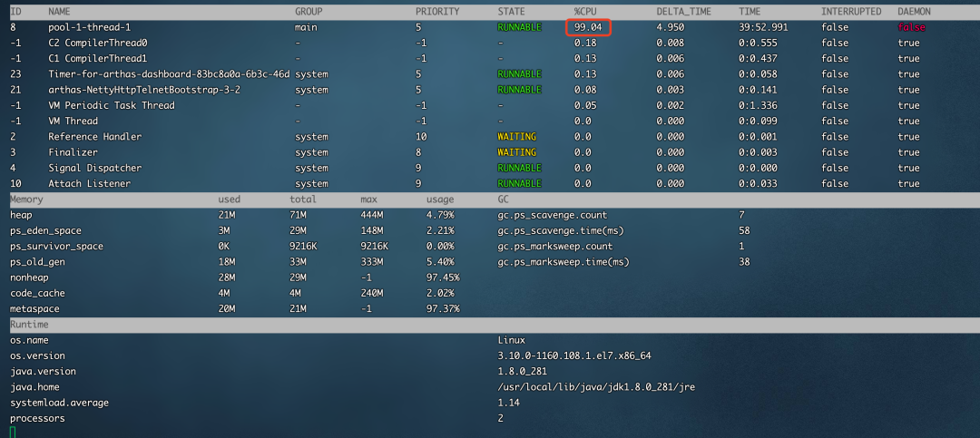Click WAITING state of Reference Handler
This screenshot has width=980, height=438.
pyautogui.click(x=517, y=137)
